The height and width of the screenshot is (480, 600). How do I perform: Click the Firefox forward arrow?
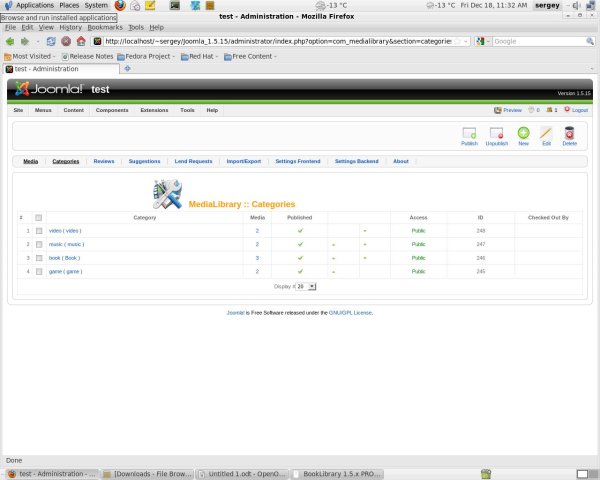pyautogui.click(x=25, y=41)
